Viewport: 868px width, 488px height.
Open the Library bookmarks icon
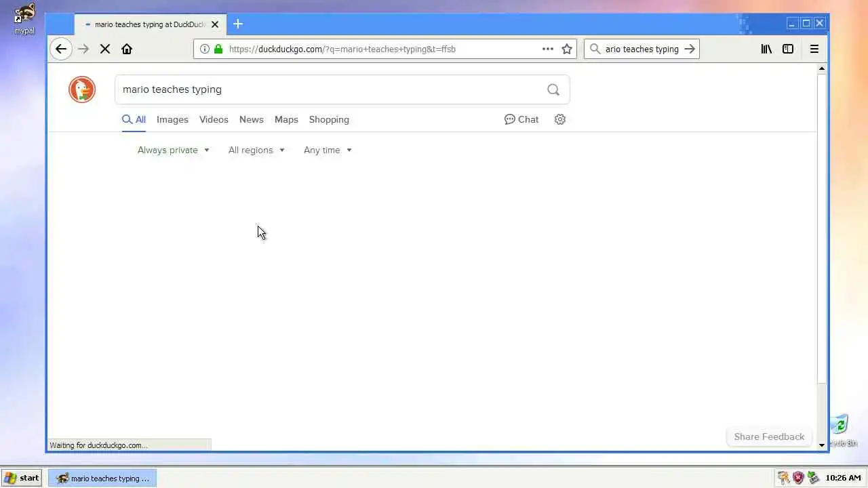click(766, 49)
